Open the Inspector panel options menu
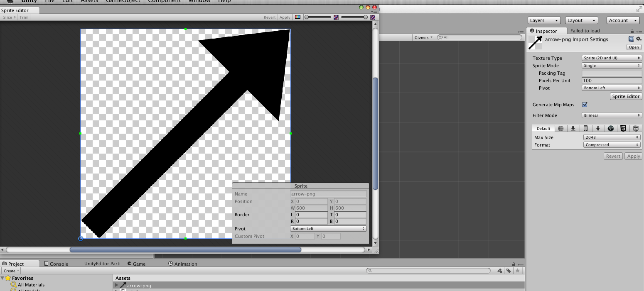The height and width of the screenshot is (291, 644). click(639, 32)
